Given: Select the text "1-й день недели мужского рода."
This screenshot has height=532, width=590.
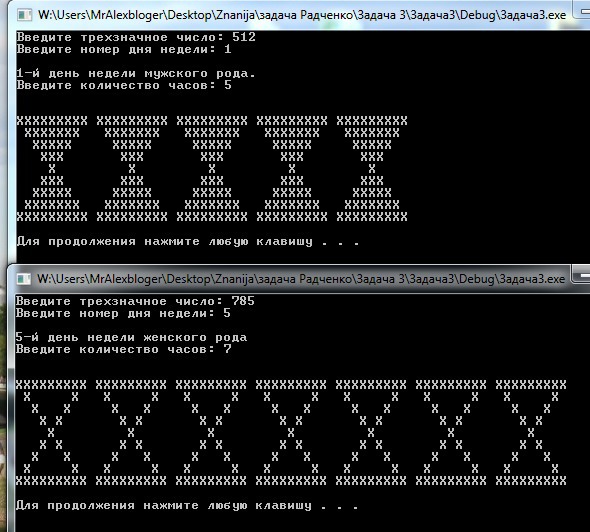Looking at the screenshot, I should (x=136, y=73).
